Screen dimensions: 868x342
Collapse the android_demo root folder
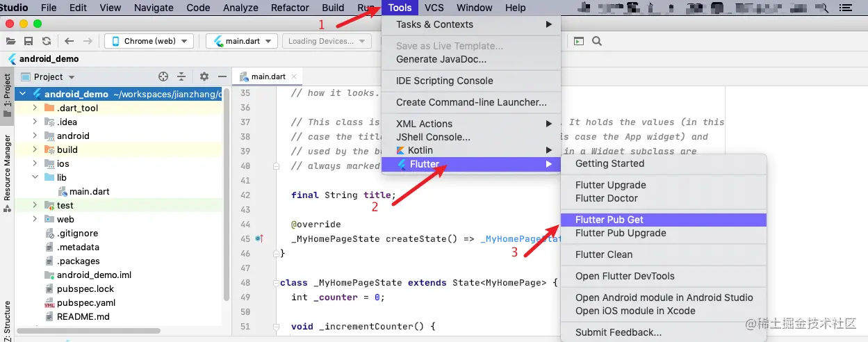[23, 94]
